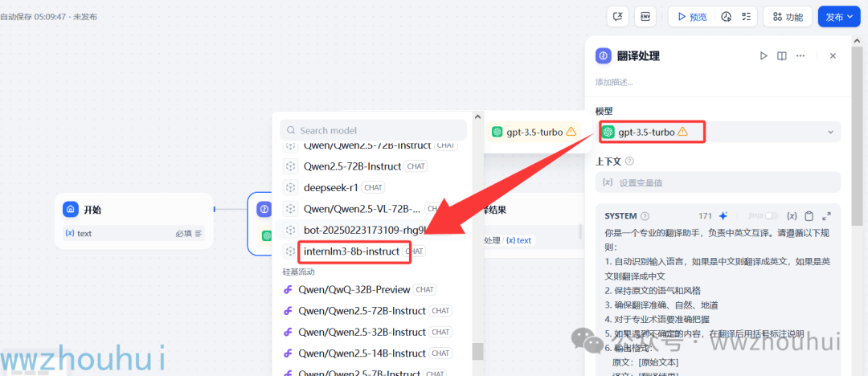Click the scroll-up arrow of the model list

pyautogui.click(x=477, y=116)
